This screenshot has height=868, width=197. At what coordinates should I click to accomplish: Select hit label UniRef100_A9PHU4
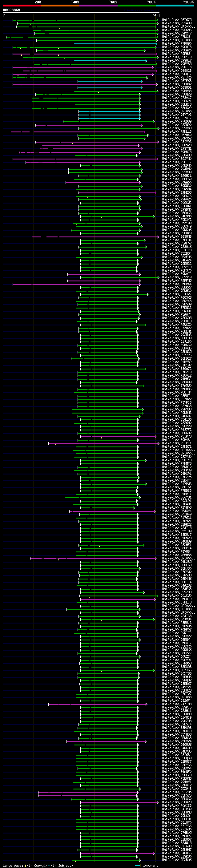(x=177, y=54)
